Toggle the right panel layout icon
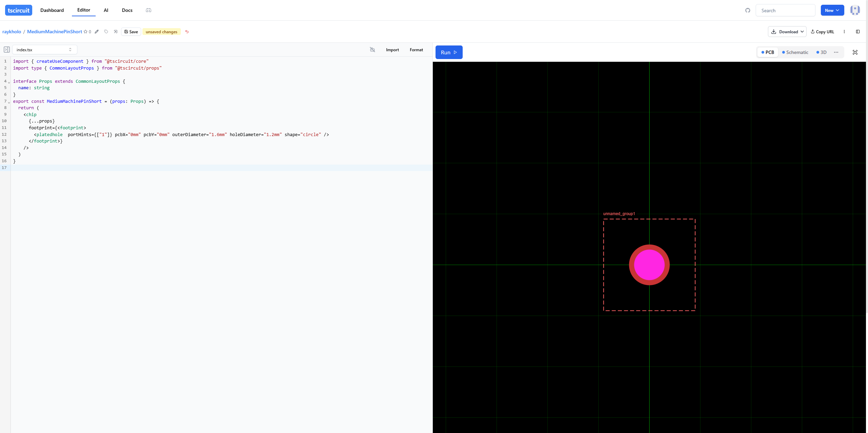868x433 pixels. tap(857, 32)
